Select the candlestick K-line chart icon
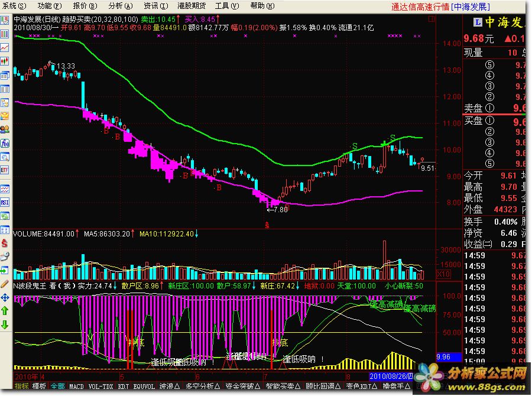The width and height of the screenshot is (532, 396). (5, 61)
